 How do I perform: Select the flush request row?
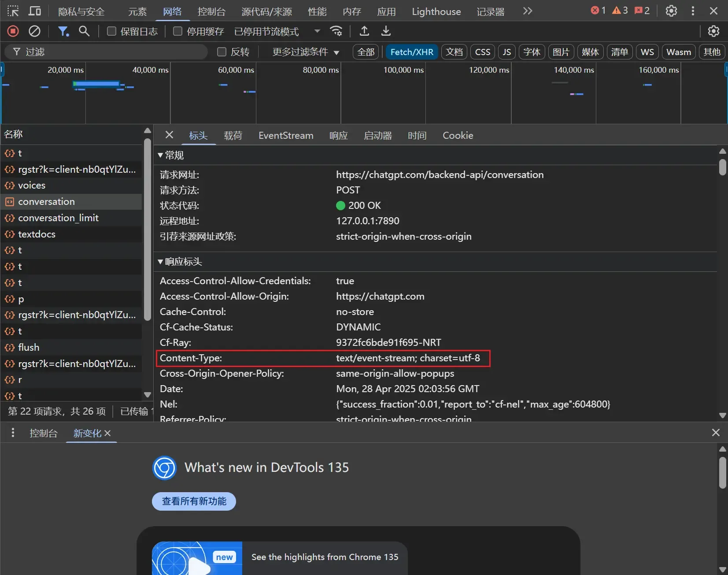(x=71, y=348)
